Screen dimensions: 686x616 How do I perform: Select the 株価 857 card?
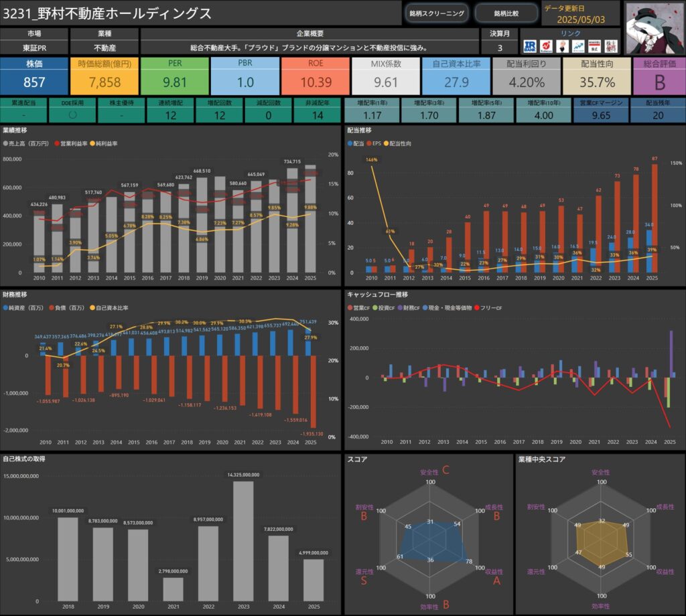(34, 76)
